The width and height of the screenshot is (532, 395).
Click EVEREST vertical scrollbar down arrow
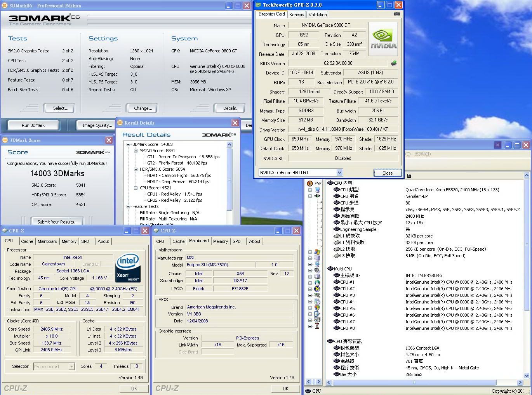click(x=527, y=376)
